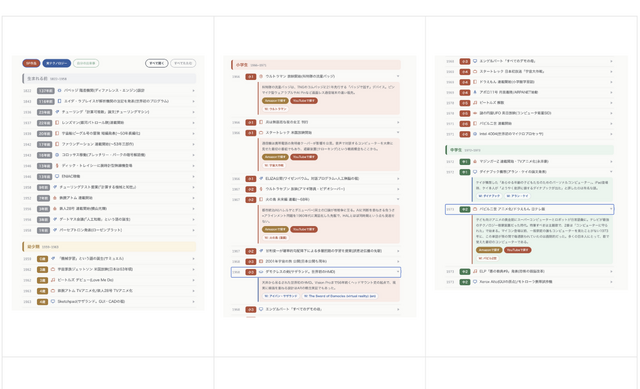640x389 pixels.
Task: Click the 鉄腕アトム 連載開始 row title
Action: (x=76, y=198)
